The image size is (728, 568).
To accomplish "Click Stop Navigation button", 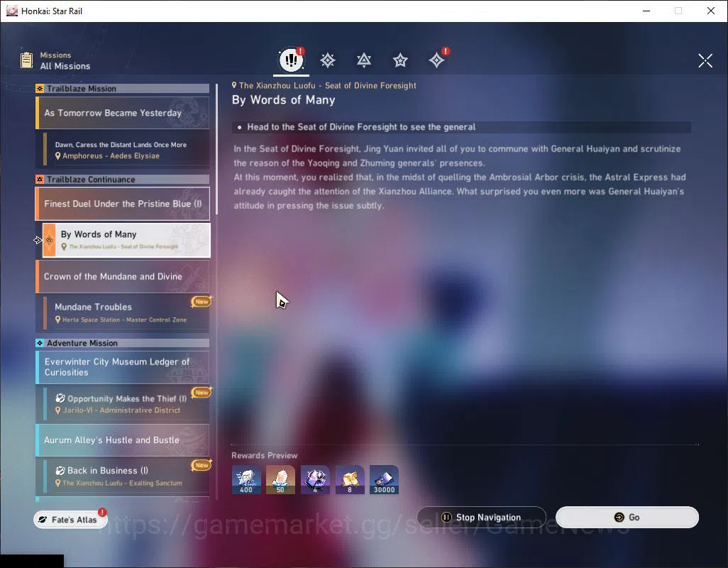I will coord(482,517).
